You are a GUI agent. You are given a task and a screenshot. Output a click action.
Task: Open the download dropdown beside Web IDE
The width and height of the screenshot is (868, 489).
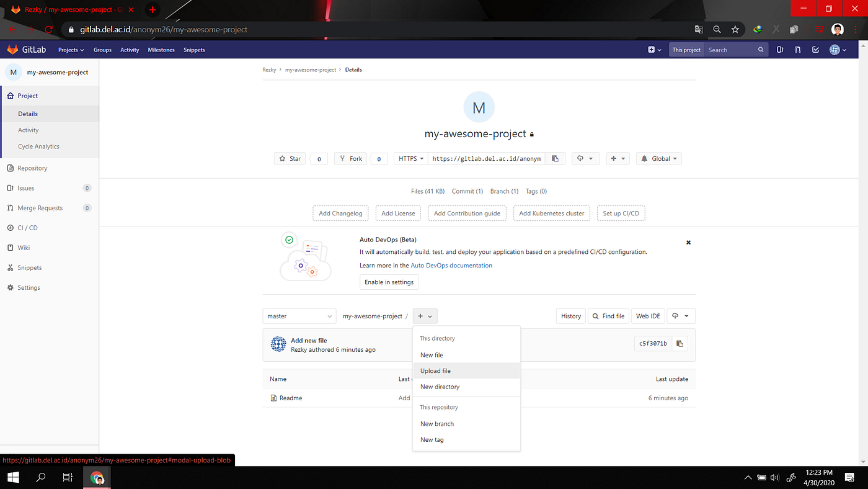pyautogui.click(x=681, y=316)
